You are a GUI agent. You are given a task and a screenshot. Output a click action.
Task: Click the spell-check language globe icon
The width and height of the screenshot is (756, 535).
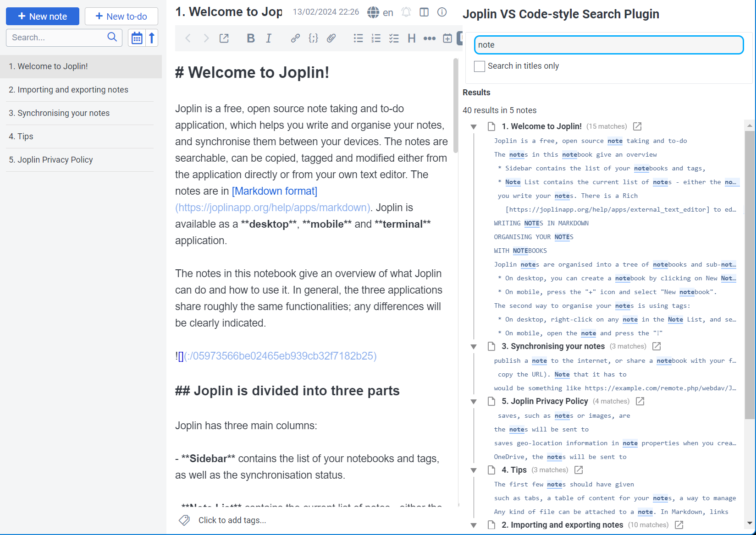click(373, 12)
